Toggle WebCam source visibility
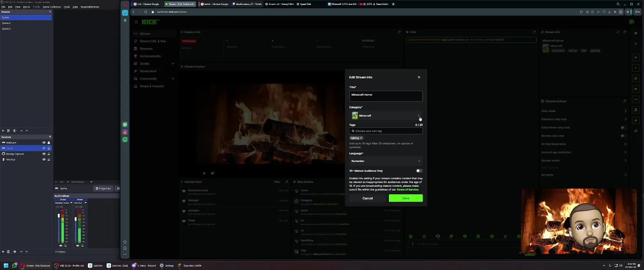Viewport: 644px width, 270px height. (44, 142)
